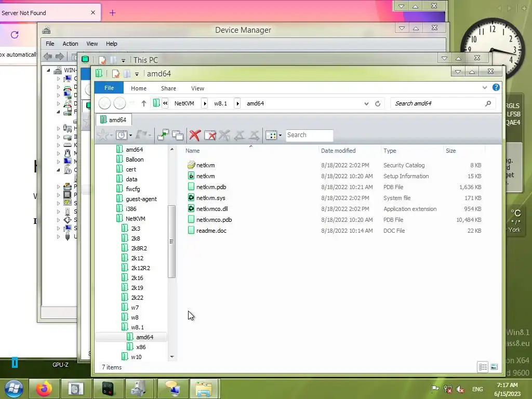Screen dimensions: 532x399
Task: Open the Windows Start orb
Action: [14, 389]
